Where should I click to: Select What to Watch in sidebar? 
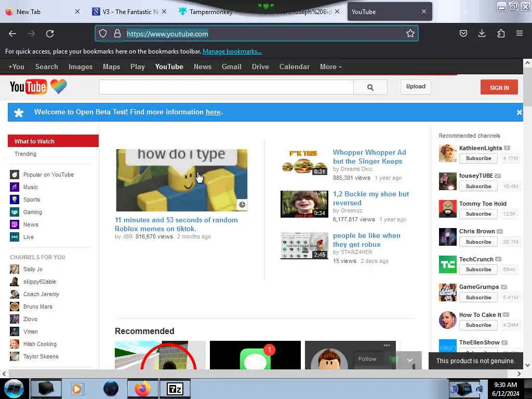tap(54, 141)
